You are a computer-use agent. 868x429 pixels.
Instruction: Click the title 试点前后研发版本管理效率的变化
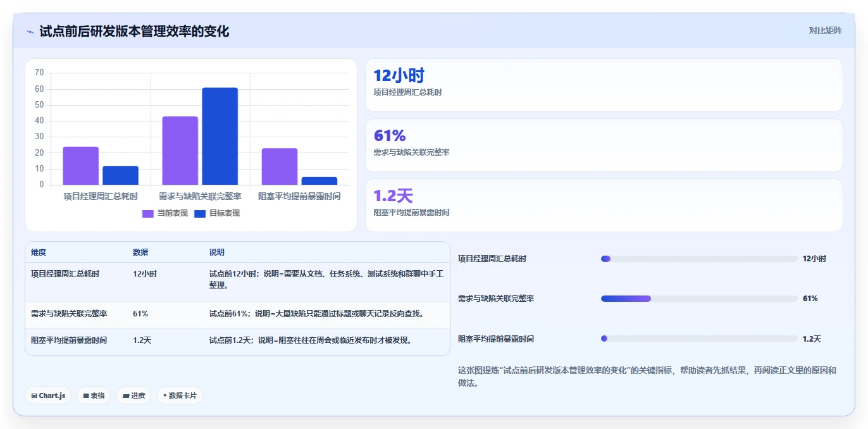click(x=134, y=31)
